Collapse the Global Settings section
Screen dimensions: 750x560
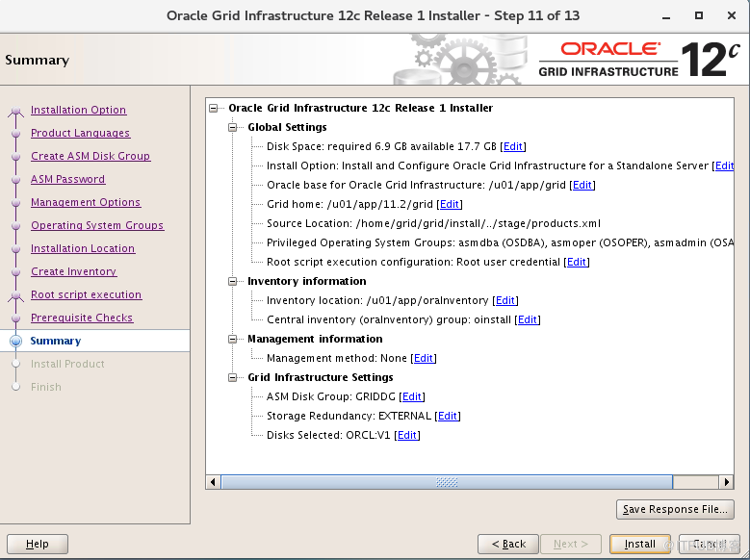click(x=232, y=128)
